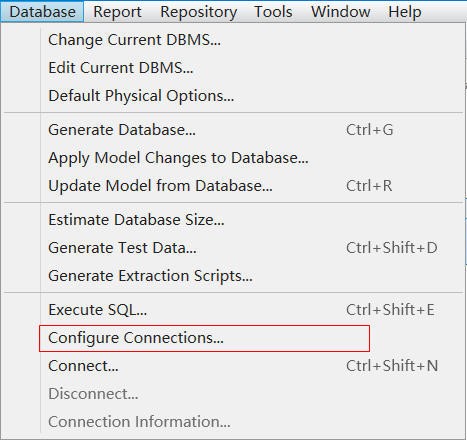Click the greyed Disconnect entry
Viewport: 467px width, 440px height.
point(233,394)
